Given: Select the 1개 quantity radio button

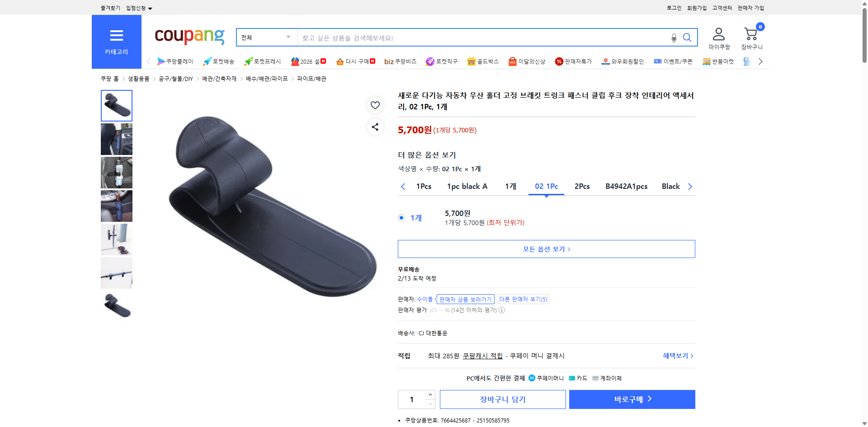Looking at the screenshot, I should [401, 218].
